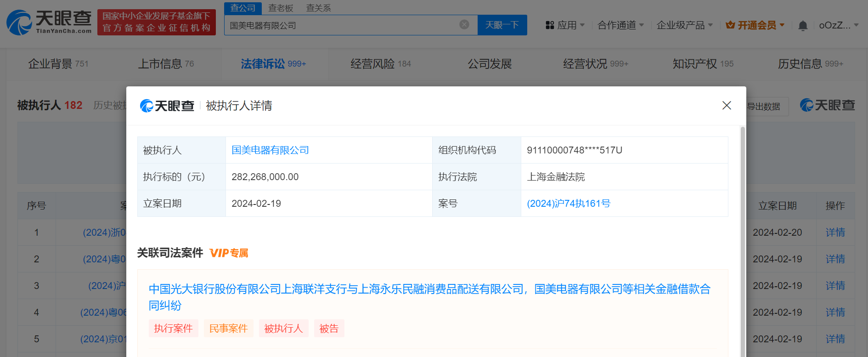This screenshot has width=868, height=357.
Task: Switch to the 查老板 search tab
Action: click(281, 8)
